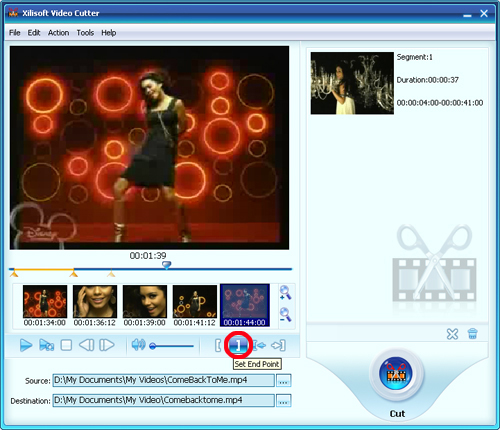Delete selected segment with X icon
This screenshot has height=430, width=500.
click(452, 334)
